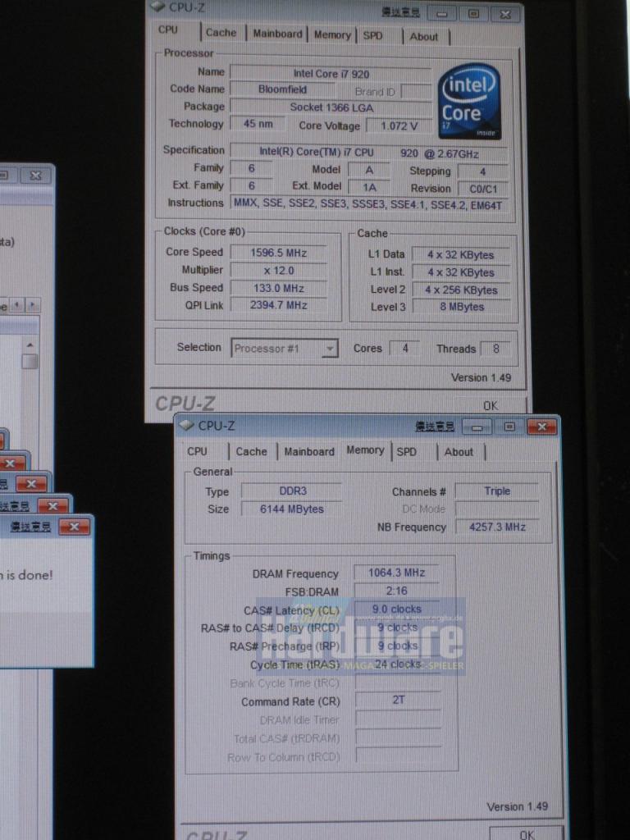Click the CPU-Z icon in the lower window's title bar
Viewport: 630px width, 840px height.
(186, 425)
